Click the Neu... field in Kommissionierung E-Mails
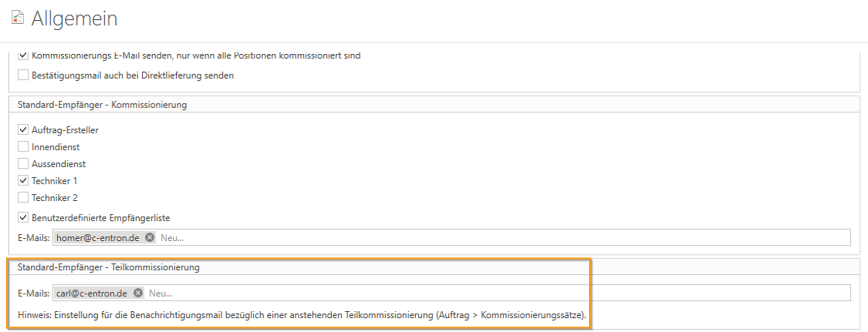The width and height of the screenshot is (868, 332). pos(494,238)
